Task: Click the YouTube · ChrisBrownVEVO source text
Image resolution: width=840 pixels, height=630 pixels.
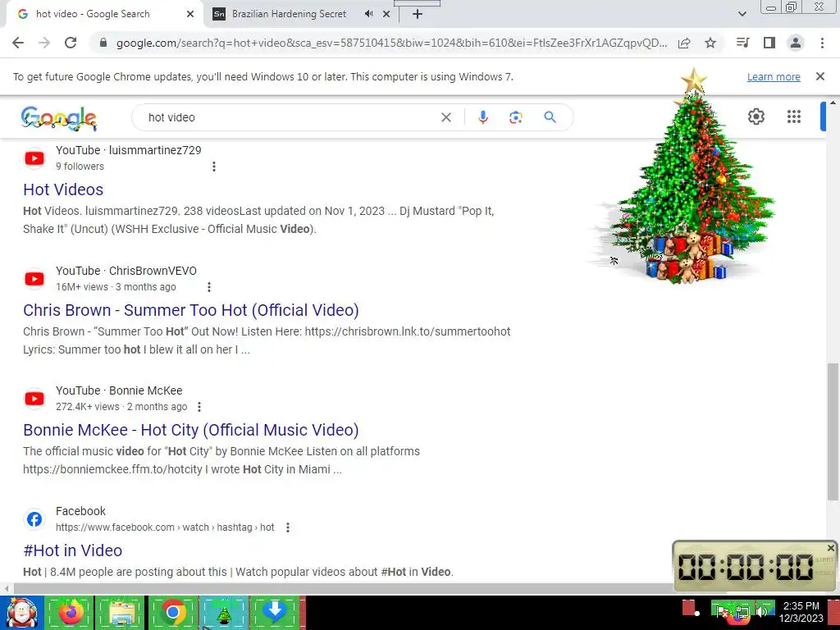Action: click(126, 271)
